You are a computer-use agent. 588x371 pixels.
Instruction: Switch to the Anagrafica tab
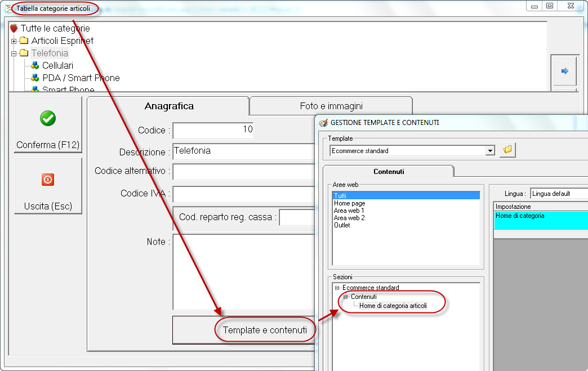coord(169,106)
